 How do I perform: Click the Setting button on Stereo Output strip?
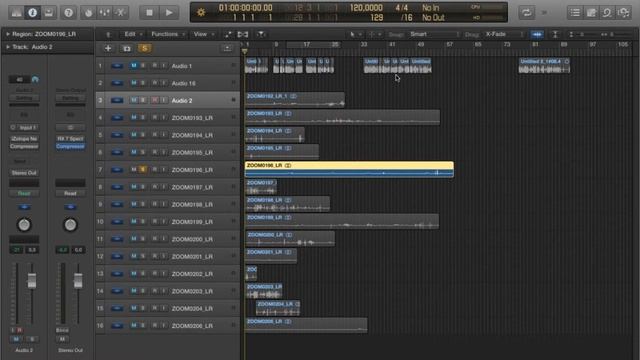point(70,98)
